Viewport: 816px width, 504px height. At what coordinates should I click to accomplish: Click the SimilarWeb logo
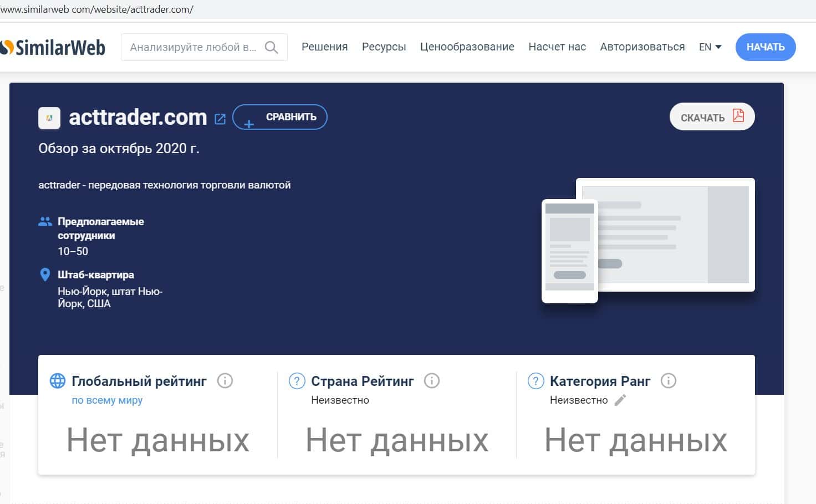(x=53, y=47)
